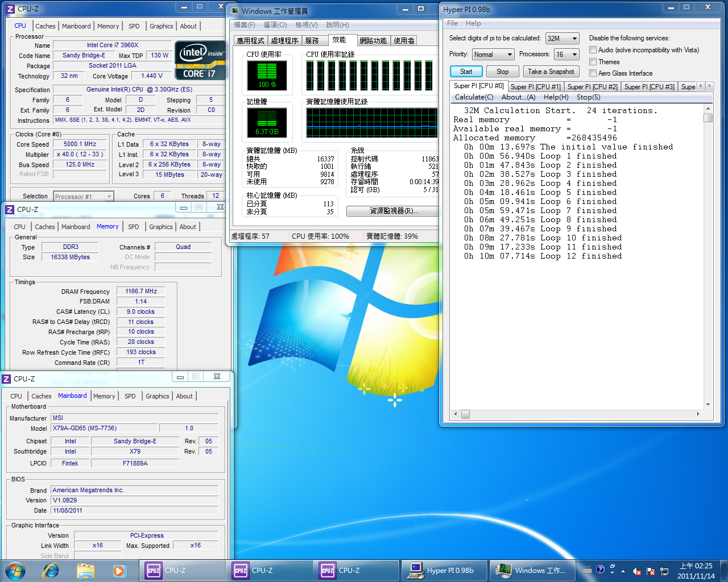This screenshot has height=582, width=728.
Task: Open the Windows Start orb
Action: pos(15,570)
